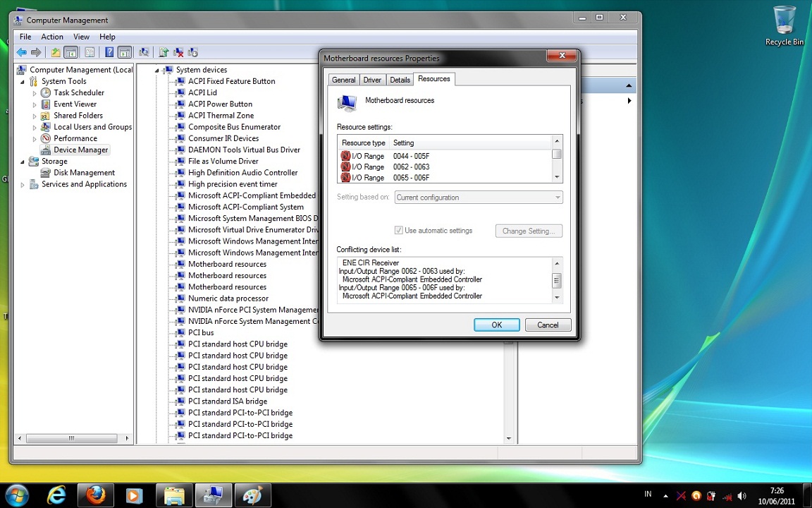Click the blue Help question-mark icon
Viewport: 812px width, 508px height.
[x=109, y=52]
